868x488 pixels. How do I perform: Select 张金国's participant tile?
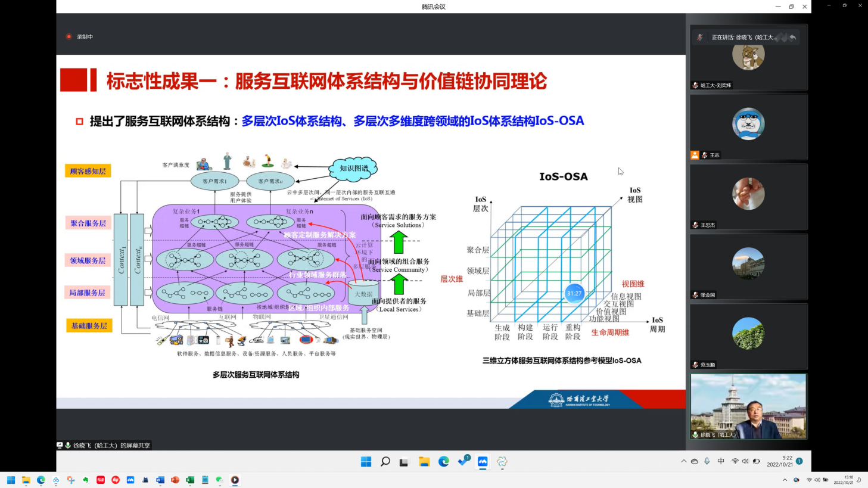[748, 266]
